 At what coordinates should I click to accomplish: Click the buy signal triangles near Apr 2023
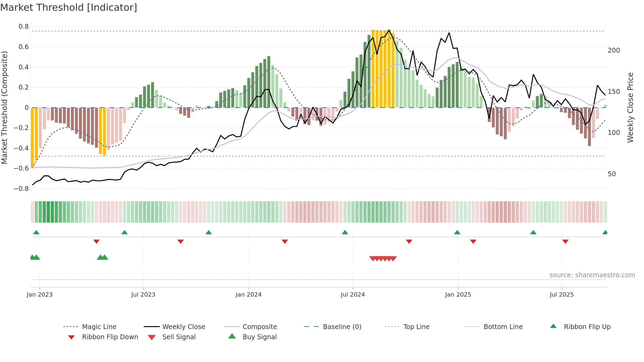(x=103, y=257)
